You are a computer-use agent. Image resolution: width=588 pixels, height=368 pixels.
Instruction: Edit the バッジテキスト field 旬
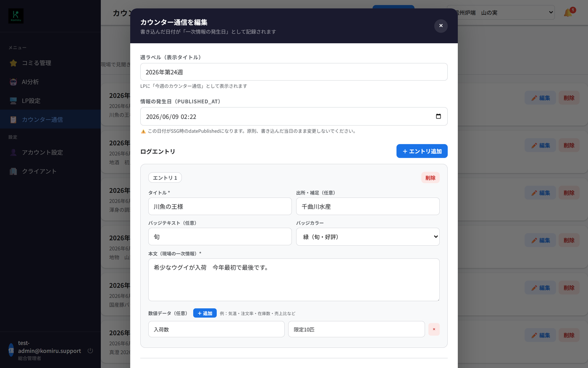[x=220, y=237]
